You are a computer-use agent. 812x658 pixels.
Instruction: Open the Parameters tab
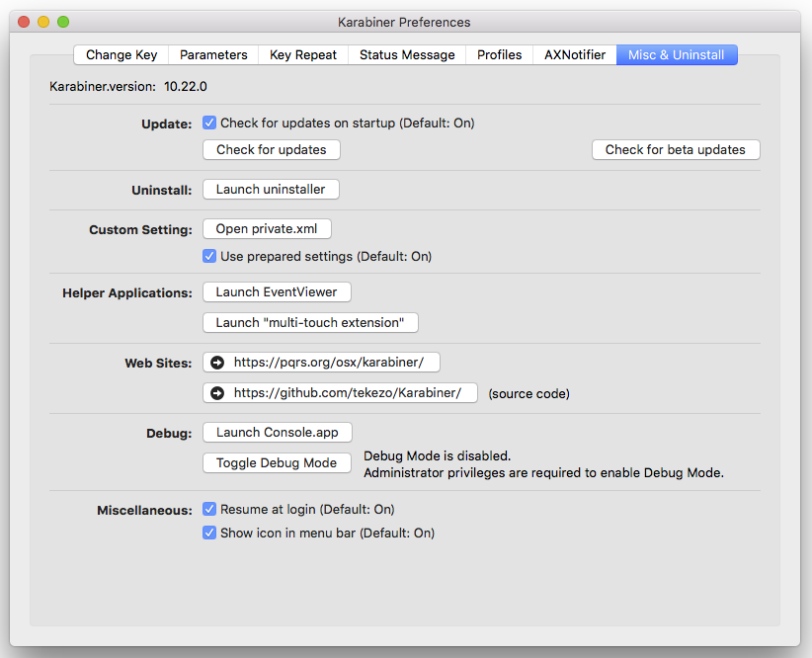[213, 55]
